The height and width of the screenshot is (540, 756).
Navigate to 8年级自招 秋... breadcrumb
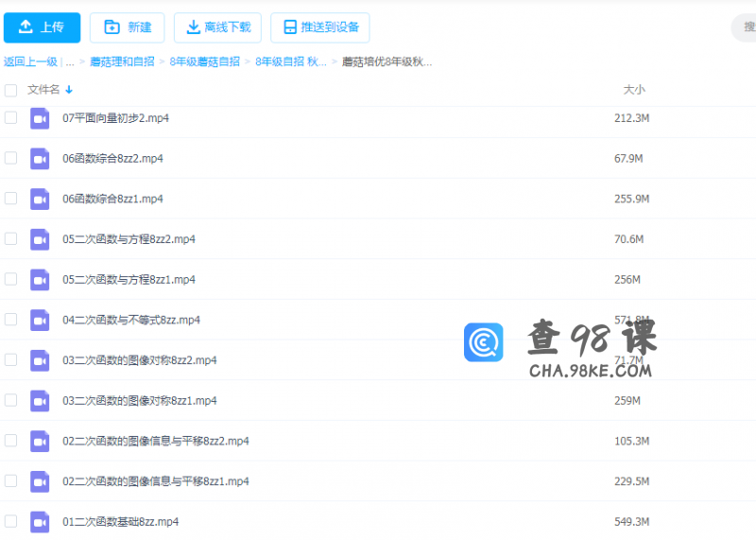[x=291, y=61]
